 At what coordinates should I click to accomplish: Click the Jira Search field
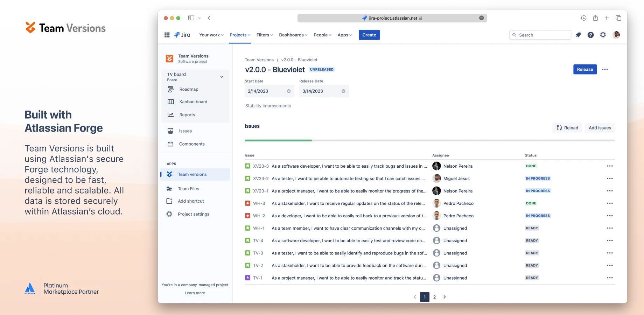[x=540, y=35]
